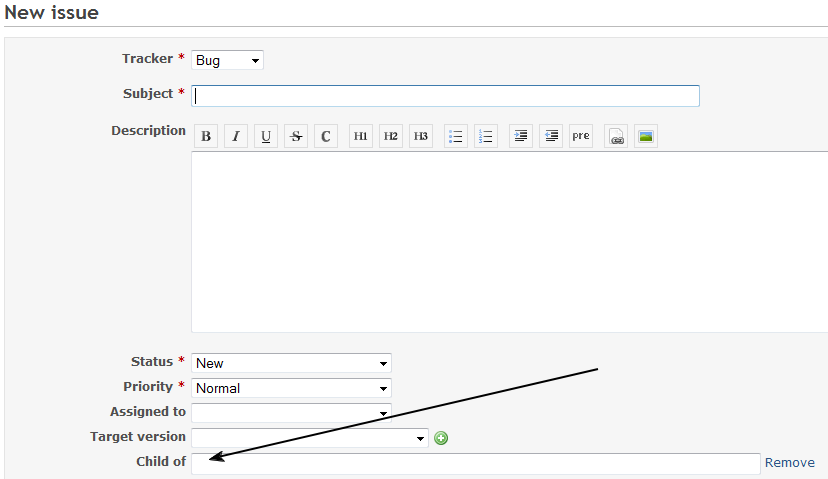This screenshot has height=479, width=828.
Task: Open the Target version dropdown
Action: (310, 438)
